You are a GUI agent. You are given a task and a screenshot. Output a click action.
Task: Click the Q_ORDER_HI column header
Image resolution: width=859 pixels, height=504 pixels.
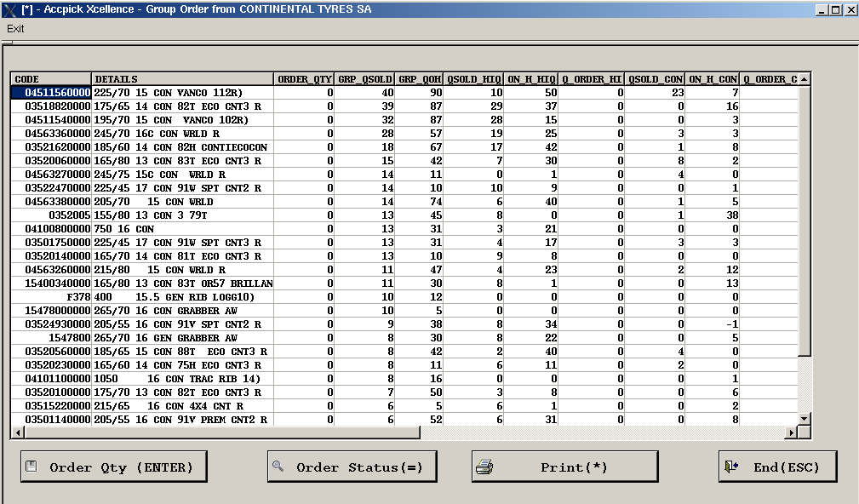(x=591, y=79)
